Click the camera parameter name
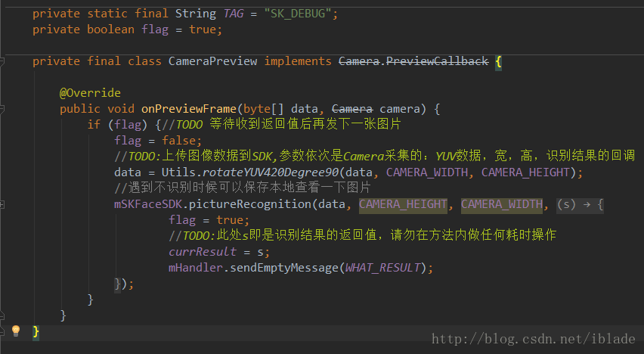 400,109
